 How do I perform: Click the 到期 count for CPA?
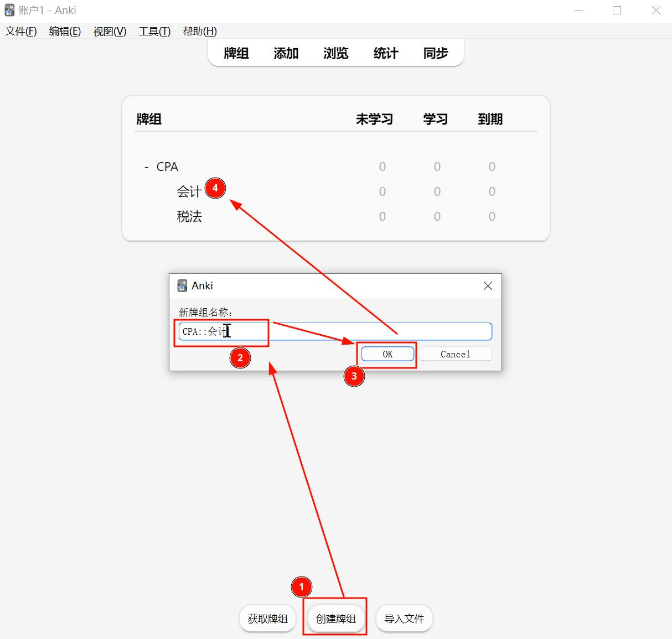click(492, 167)
